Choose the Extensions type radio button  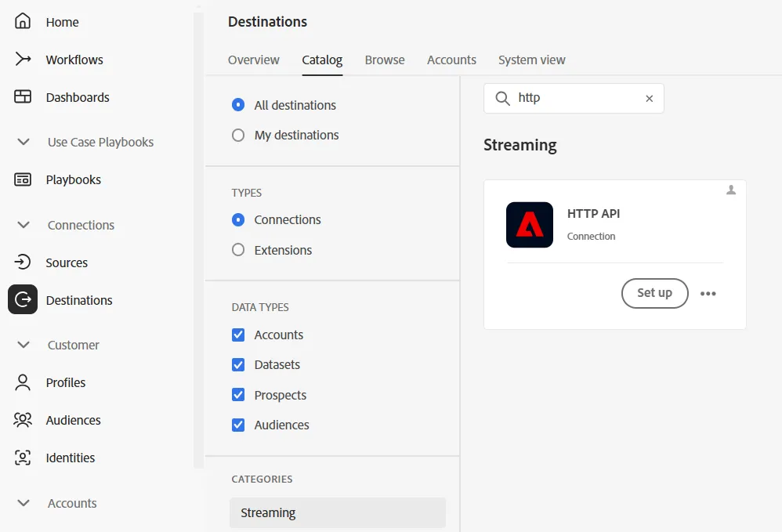click(x=238, y=250)
